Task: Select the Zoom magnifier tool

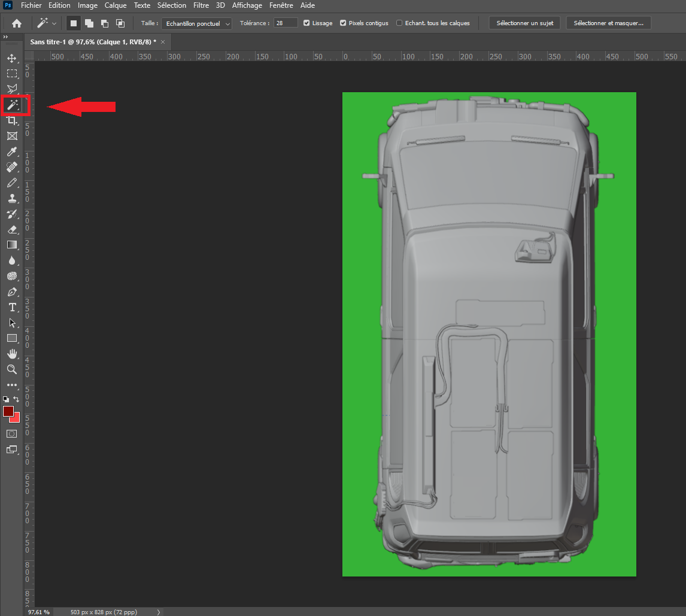Action: point(11,369)
